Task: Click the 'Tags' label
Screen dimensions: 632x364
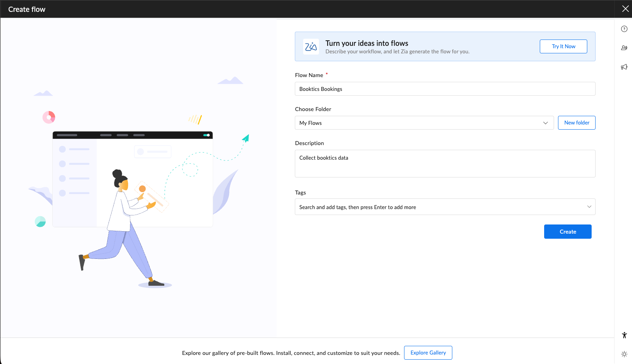Action: tap(300, 192)
